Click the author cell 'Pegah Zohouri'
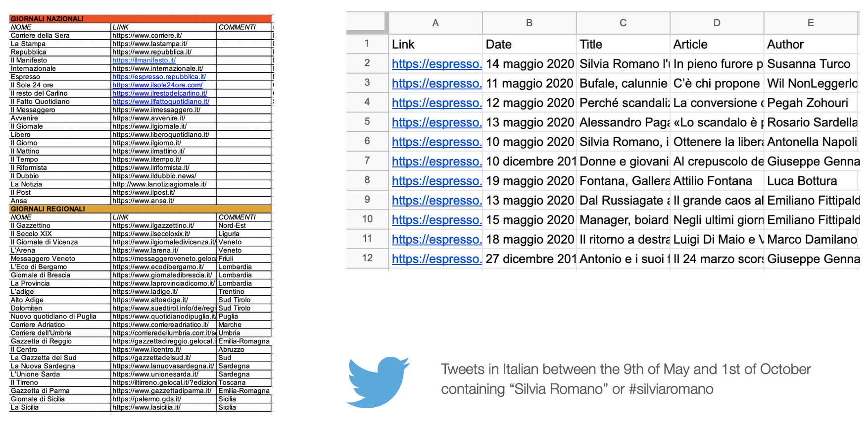 click(x=811, y=103)
